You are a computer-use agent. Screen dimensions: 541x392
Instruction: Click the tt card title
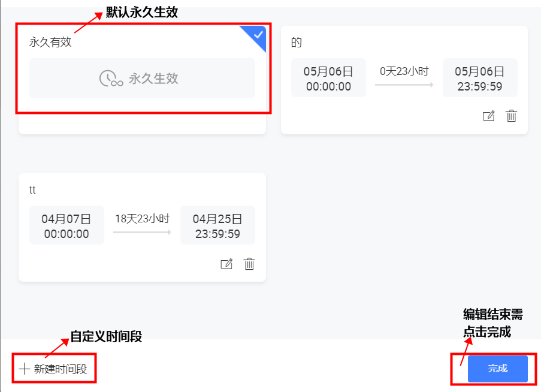32,190
